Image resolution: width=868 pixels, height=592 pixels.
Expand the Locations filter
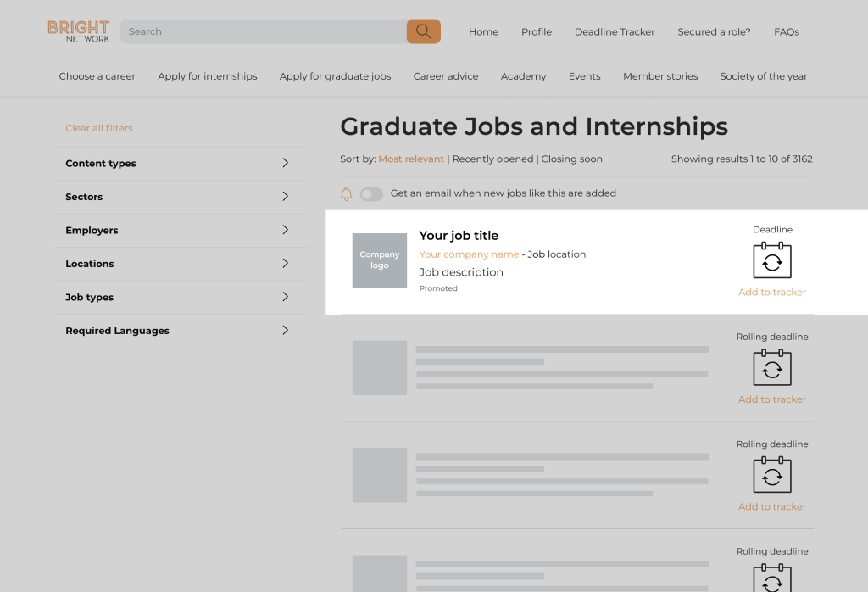181,264
